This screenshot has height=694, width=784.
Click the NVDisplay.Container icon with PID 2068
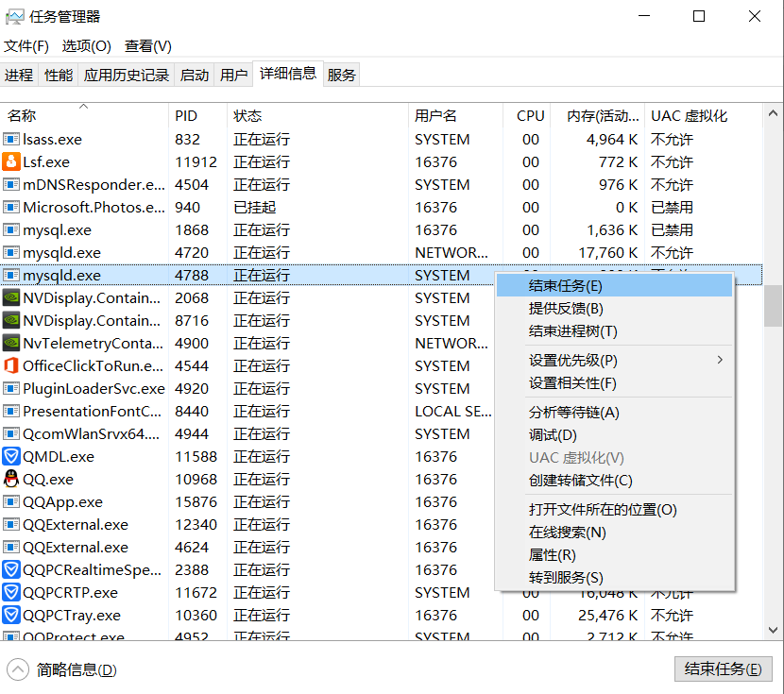click(11, 298)
